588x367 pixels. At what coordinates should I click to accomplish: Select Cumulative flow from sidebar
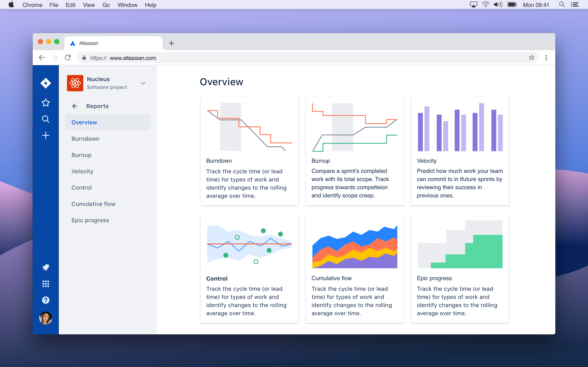(x=93, y=204)
